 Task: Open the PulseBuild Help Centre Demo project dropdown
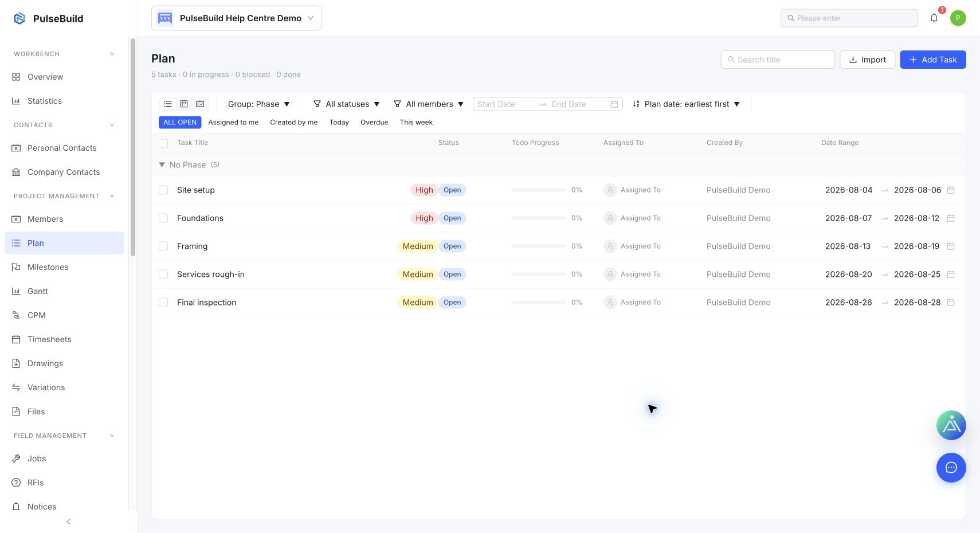pos(236,18)
